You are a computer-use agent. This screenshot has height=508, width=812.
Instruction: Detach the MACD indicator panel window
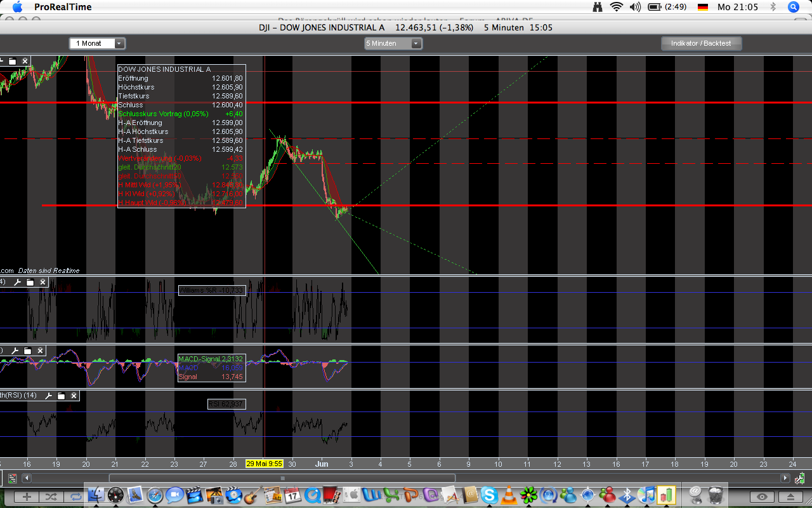point(28,351)
